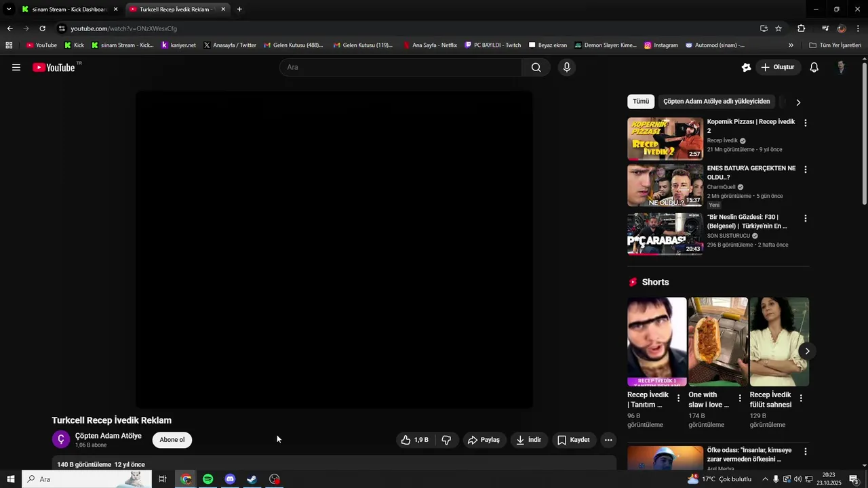Viewport: 868px width, 488px height.
Task: Open Windows Start menu
Action: [x=10, y=479]
